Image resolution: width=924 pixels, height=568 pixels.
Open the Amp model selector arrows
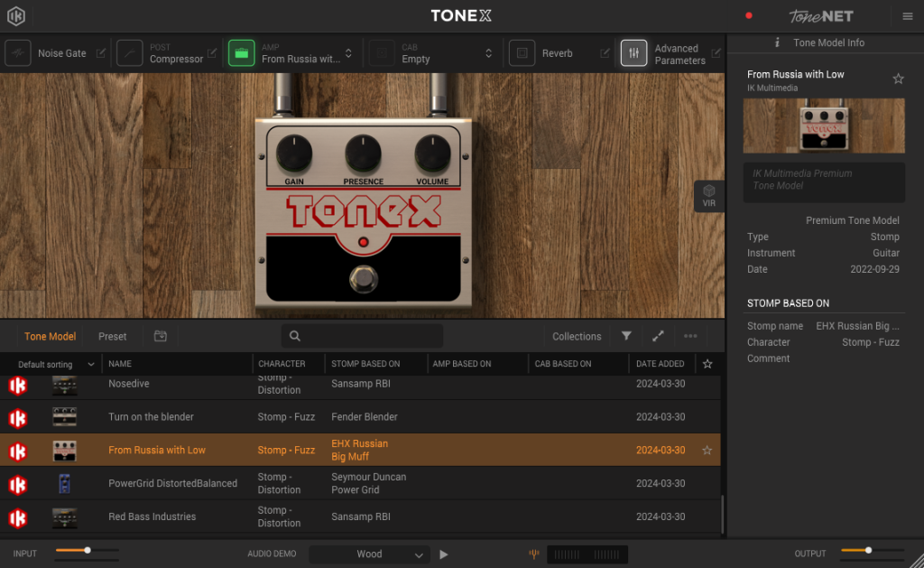(348, 53)
